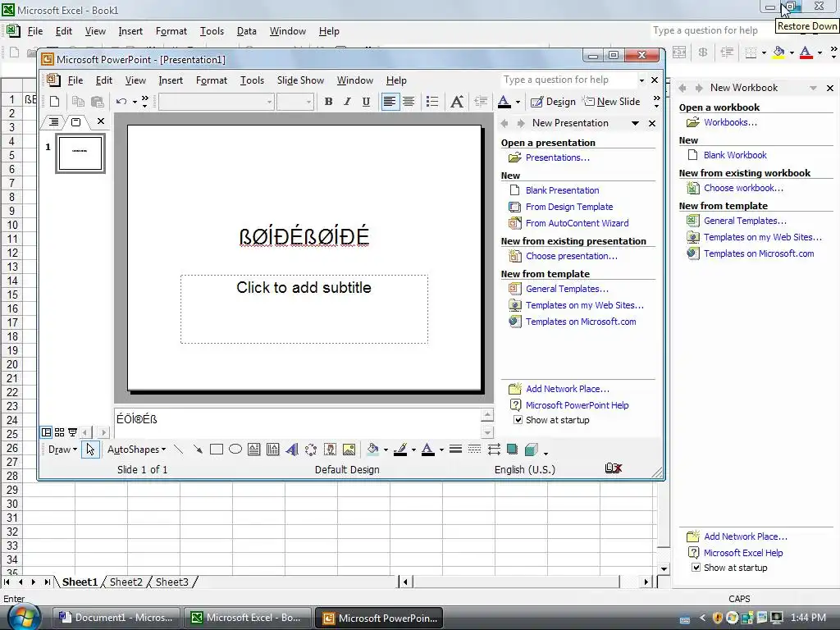
Task: Insert Picture from Drawing toolbar
Action: (x=349, y=450)
